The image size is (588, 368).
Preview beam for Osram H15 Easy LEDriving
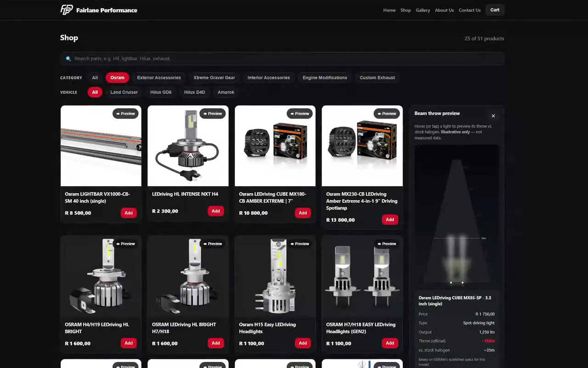300,244
